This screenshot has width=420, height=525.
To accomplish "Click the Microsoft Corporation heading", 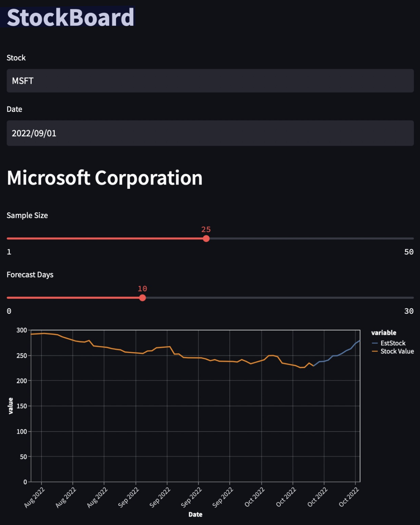I will (105, 178).
